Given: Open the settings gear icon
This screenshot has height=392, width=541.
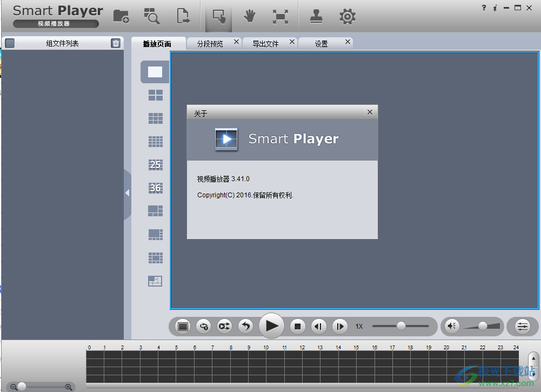Looking at the screenshot, I should pos(347,16).
